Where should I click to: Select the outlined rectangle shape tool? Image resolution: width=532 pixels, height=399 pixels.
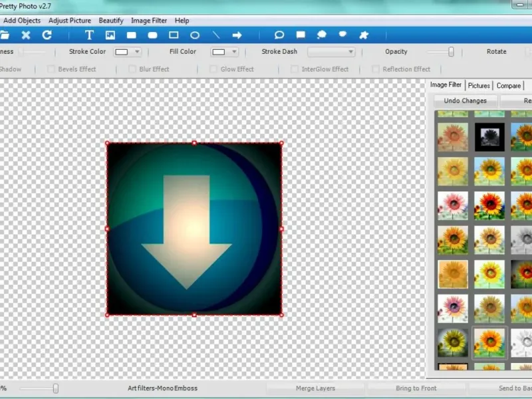click(x=174, y=35)
